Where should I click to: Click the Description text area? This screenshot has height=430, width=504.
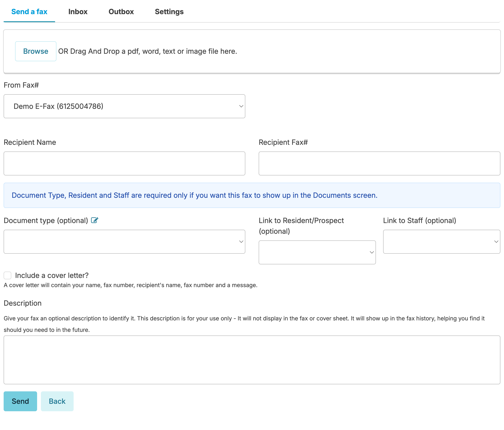coord(252,360)
